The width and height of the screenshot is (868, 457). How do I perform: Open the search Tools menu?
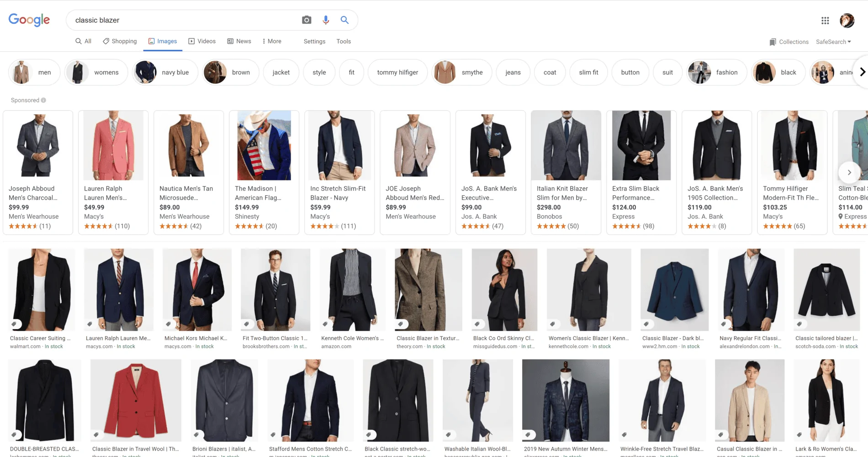[344, 41]
